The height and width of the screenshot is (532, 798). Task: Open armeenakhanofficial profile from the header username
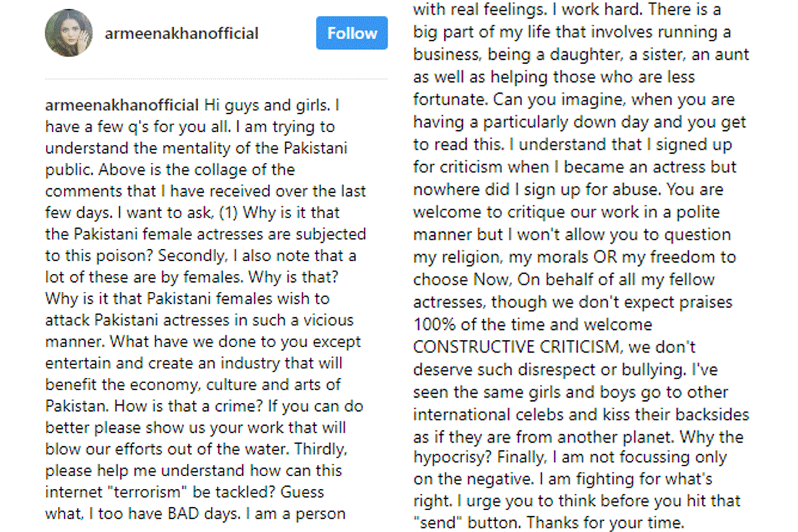[x=182, y=33]
